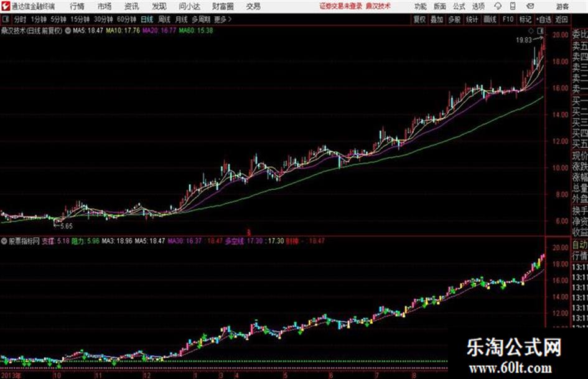
Task: Switch to 分时 chart period
Action: pos(20,19)
